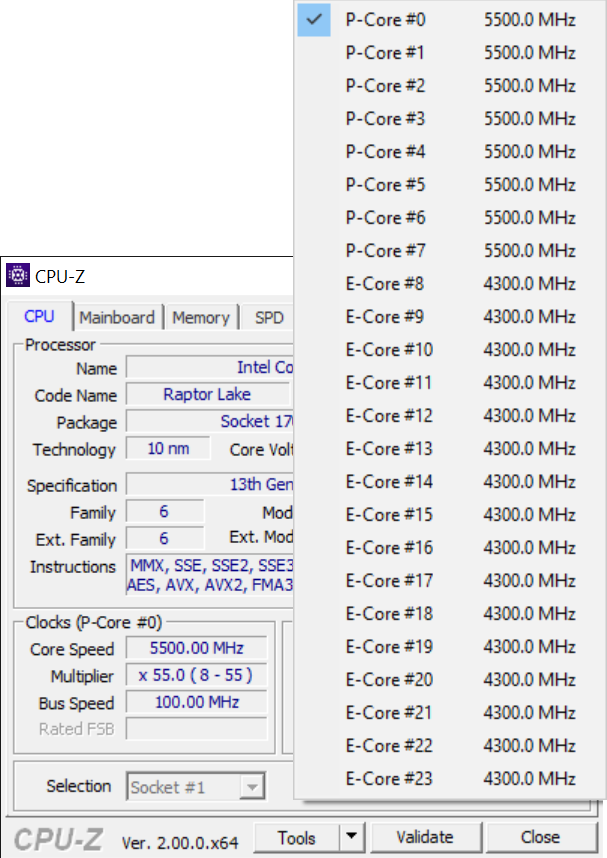The width and height of the screenshot is (607, 858).
Task: Pick E-Core #11 in the popup menu
Action: [449, 382]
